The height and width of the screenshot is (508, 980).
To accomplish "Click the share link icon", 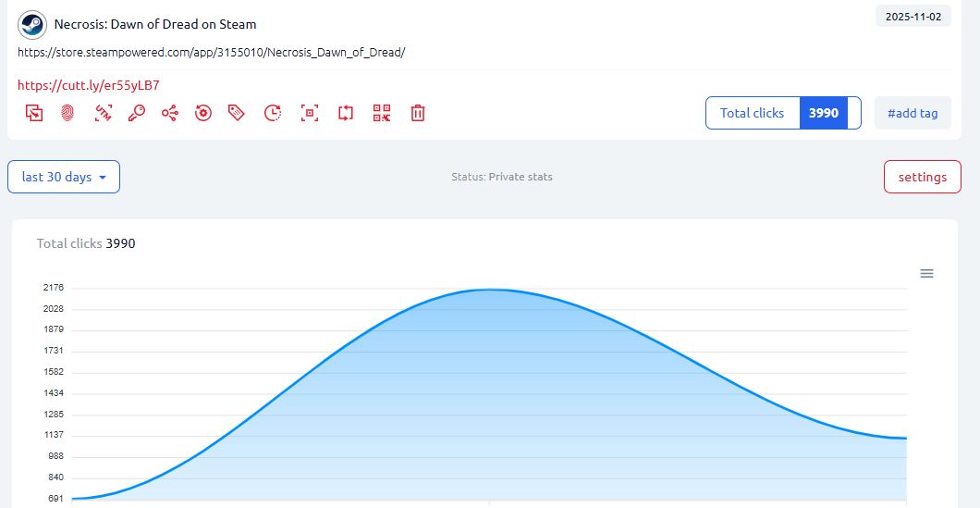I will (170, 113).
